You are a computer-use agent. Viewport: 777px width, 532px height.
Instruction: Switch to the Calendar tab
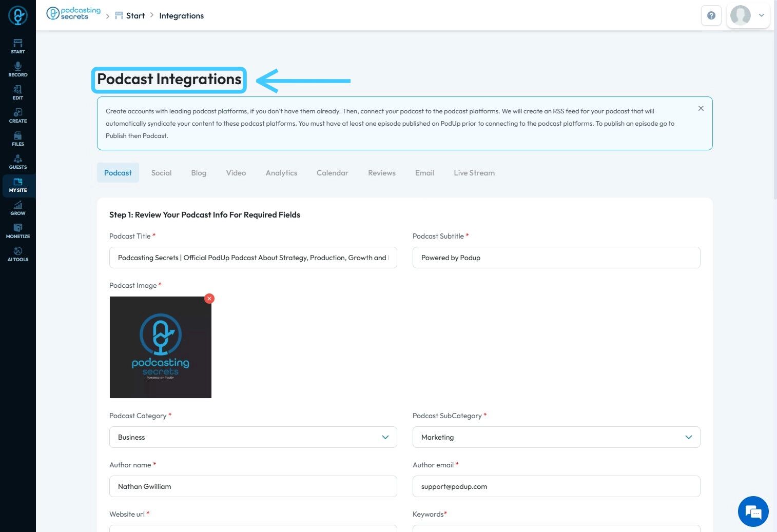[x=333, y=173]
